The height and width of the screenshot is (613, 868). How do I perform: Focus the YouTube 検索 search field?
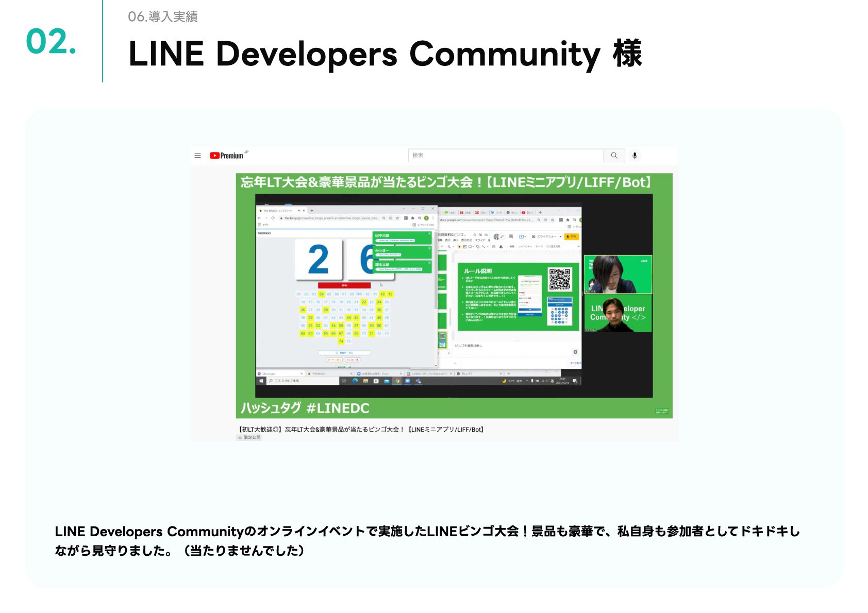(506, 155)
